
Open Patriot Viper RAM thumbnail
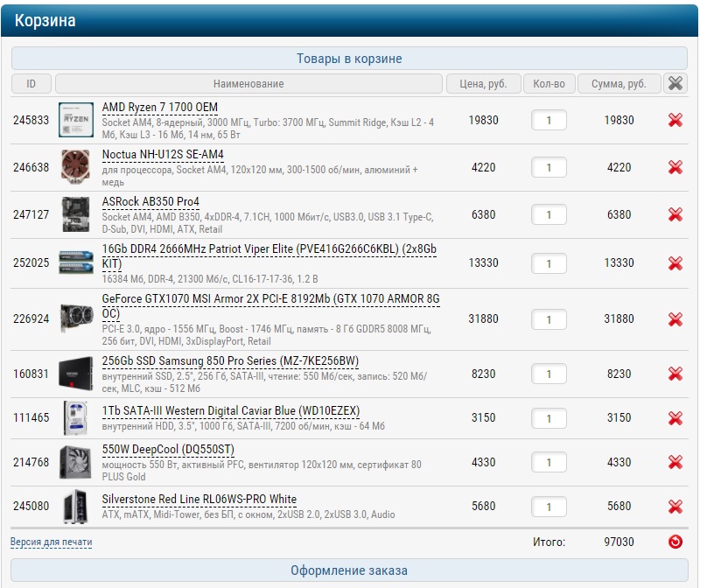pyautogui.click(x=76, y=262)
